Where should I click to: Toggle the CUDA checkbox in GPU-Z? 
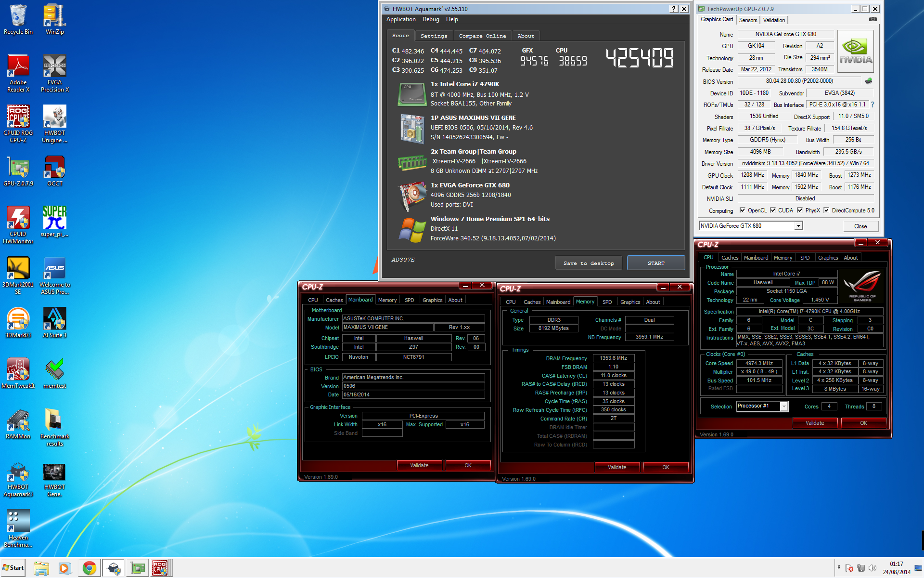pyautogui.click(x=773, y=210)
